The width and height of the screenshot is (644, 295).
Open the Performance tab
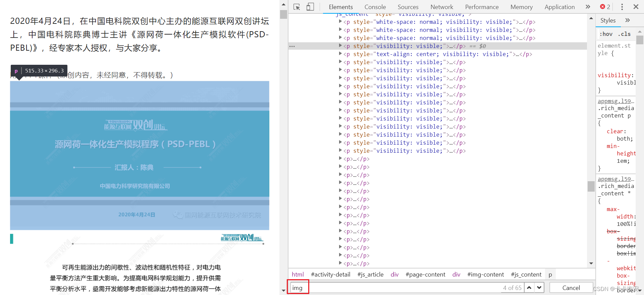click(482, 7)
